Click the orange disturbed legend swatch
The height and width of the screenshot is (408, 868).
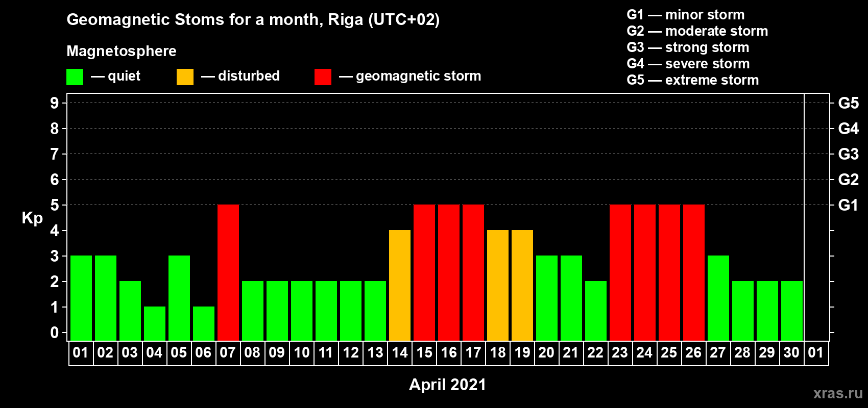[185, 77]
